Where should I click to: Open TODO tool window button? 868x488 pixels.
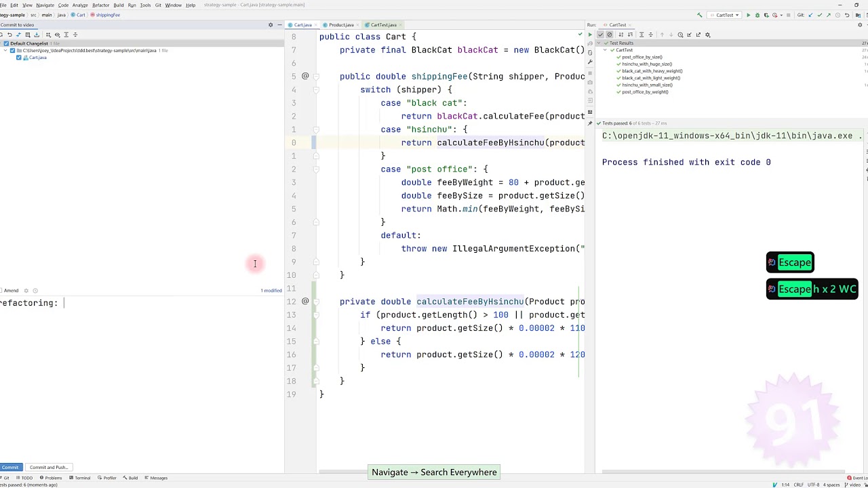click(24, 478)
